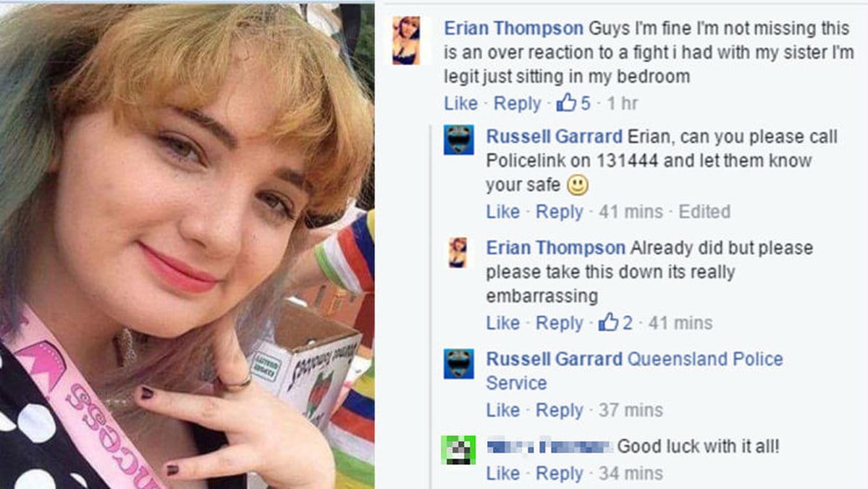
Task: Reply to the Queensland Police Service comment
Action: point(559,410)
